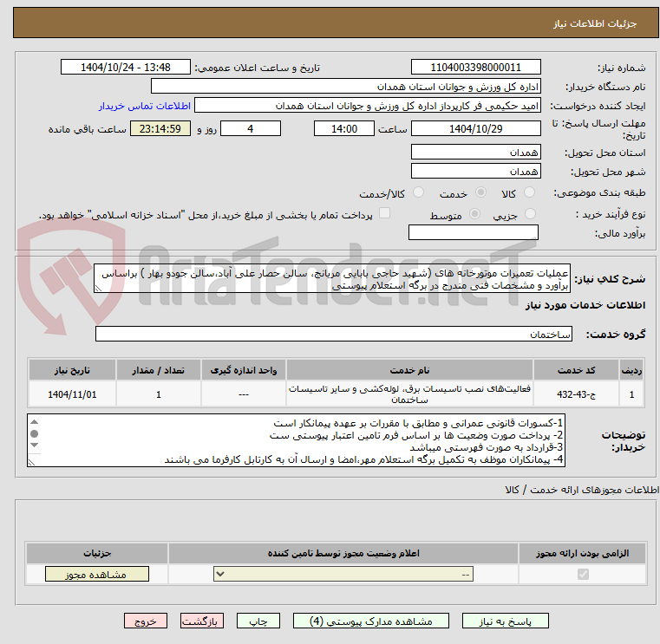
Task: Click service code cell ج-43-432
Action: pyautogui.click(x=576, y=394)
